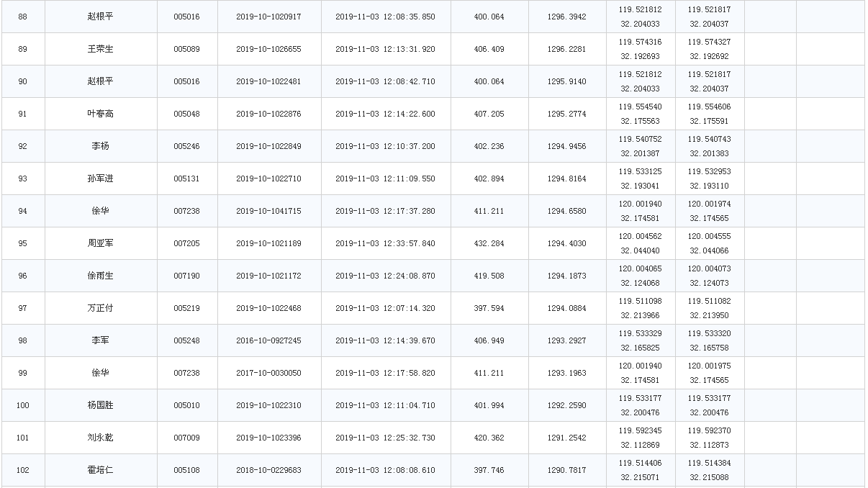The width and height of the screenshot is (868, 488).
Task: Click the timestamp 2019-11-03 12:17:37.280
Action: click(x=385, y=211)
